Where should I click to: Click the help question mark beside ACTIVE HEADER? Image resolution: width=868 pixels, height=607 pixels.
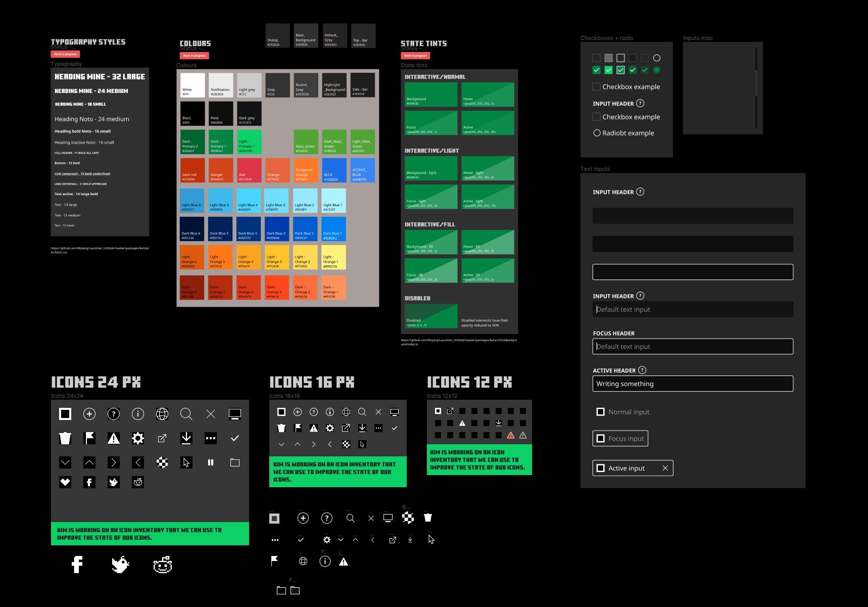click(642, 370)
